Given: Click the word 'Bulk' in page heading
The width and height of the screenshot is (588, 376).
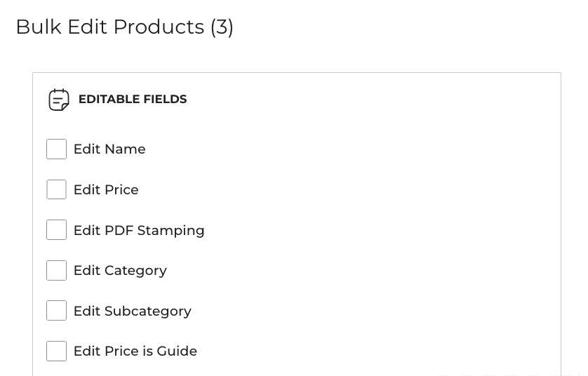Looking at the screenshot, I should tap(39, 27).
